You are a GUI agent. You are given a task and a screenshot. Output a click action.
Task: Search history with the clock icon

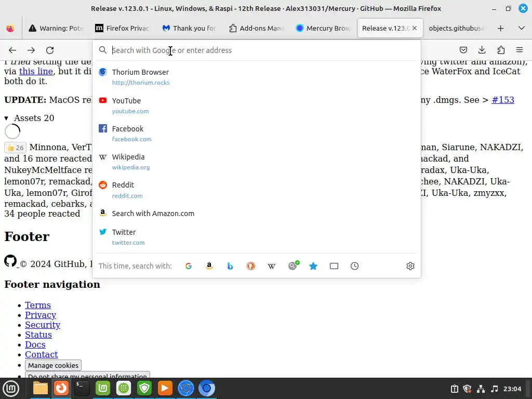point(354,266)
